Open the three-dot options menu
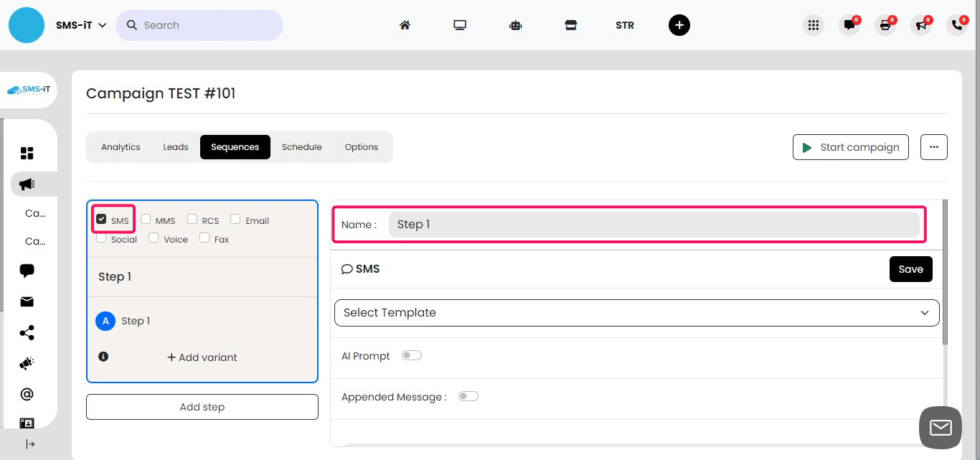The image size is (980, 460). (933, 146)
